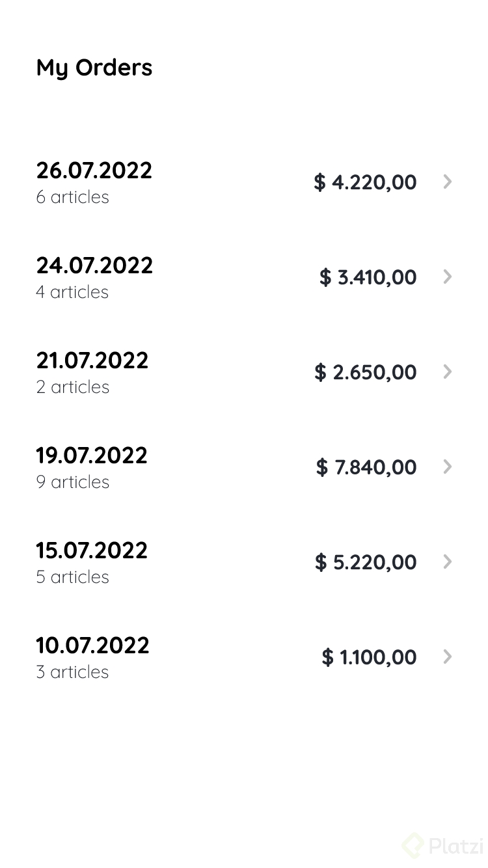Click the My Orders heading
This screenshot has width=488, height=868.
(94, 68)
